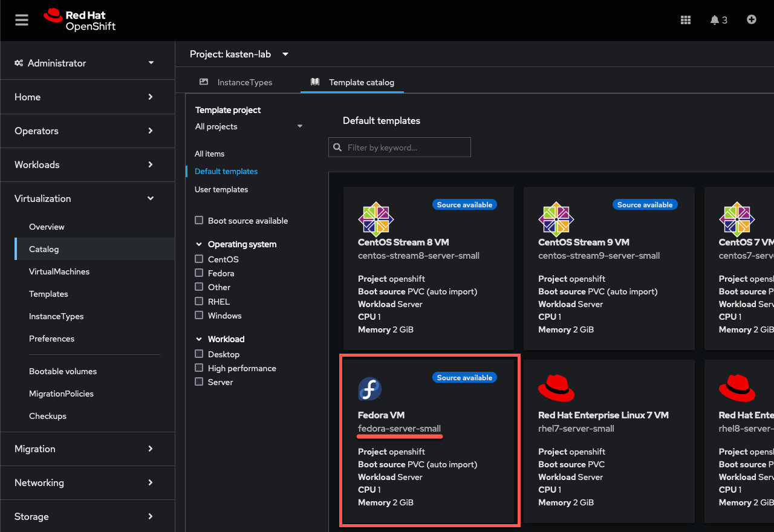Collapse the Virtualization navigation section
774x532 pixels.
click(x=88, y=198)
